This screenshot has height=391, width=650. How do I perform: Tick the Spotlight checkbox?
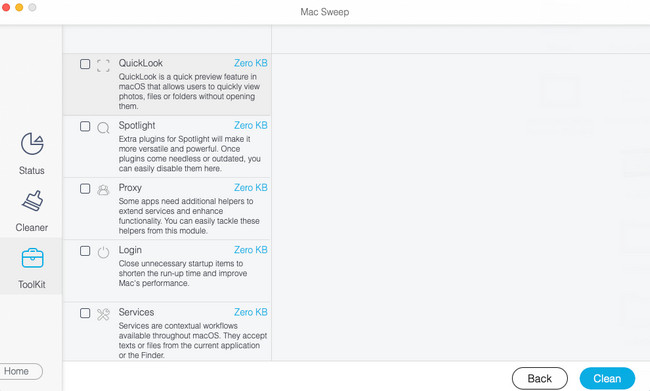(x=85, y=126)
